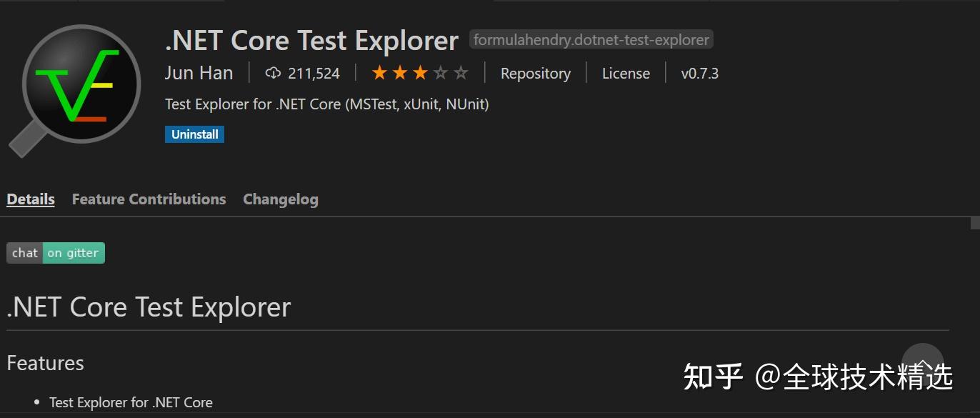Viewport: 980px width, 418px height.
Task: Click the 'on gitter' green badge section
Action: pos(74,252)
